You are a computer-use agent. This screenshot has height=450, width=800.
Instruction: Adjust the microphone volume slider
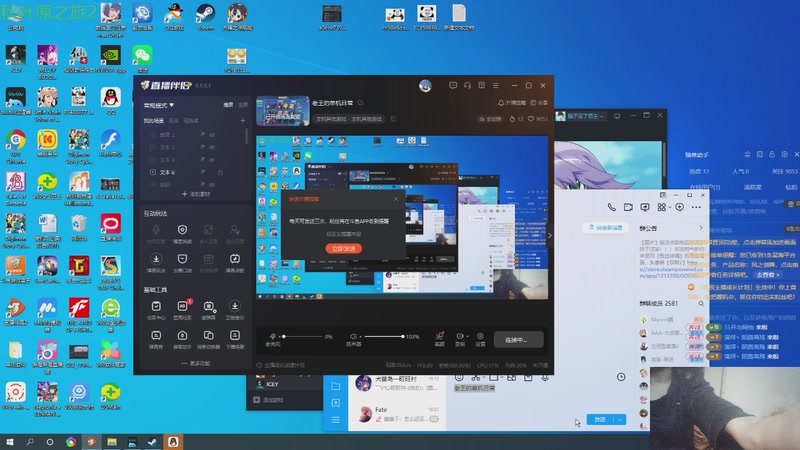(303, 336)
